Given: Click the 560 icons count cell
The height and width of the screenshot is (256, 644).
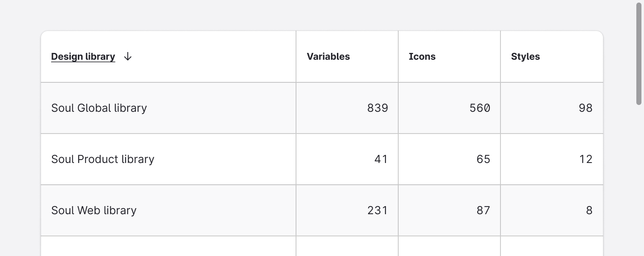Looking at the screenshot, I should (480, 108).
